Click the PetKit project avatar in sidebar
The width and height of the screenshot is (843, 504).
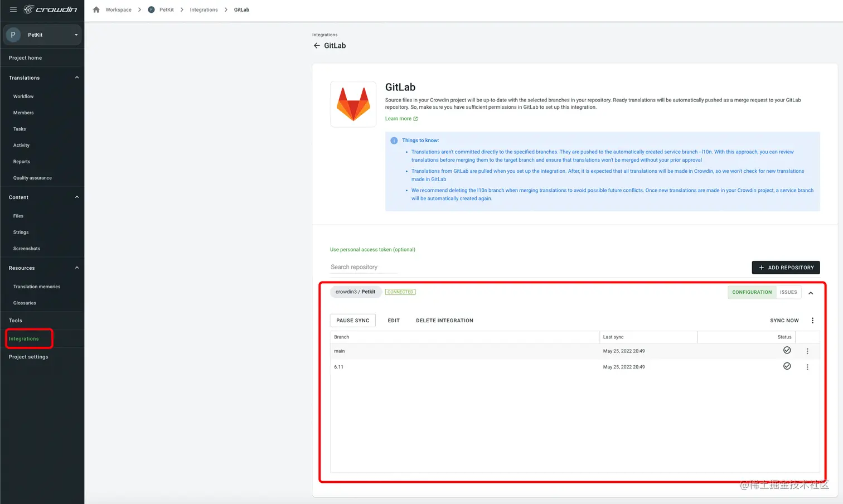(x=13, y=35)
